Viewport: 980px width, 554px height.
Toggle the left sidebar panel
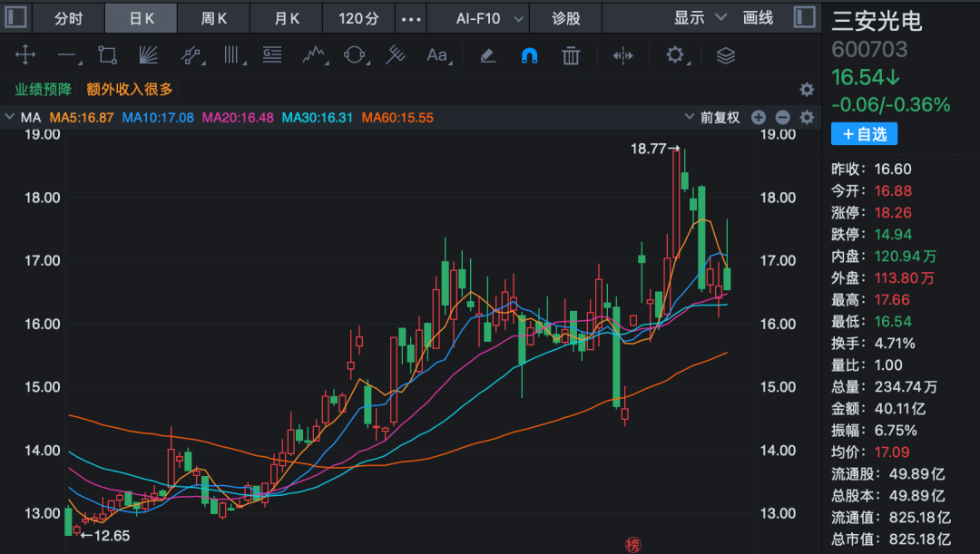[16, 18]
